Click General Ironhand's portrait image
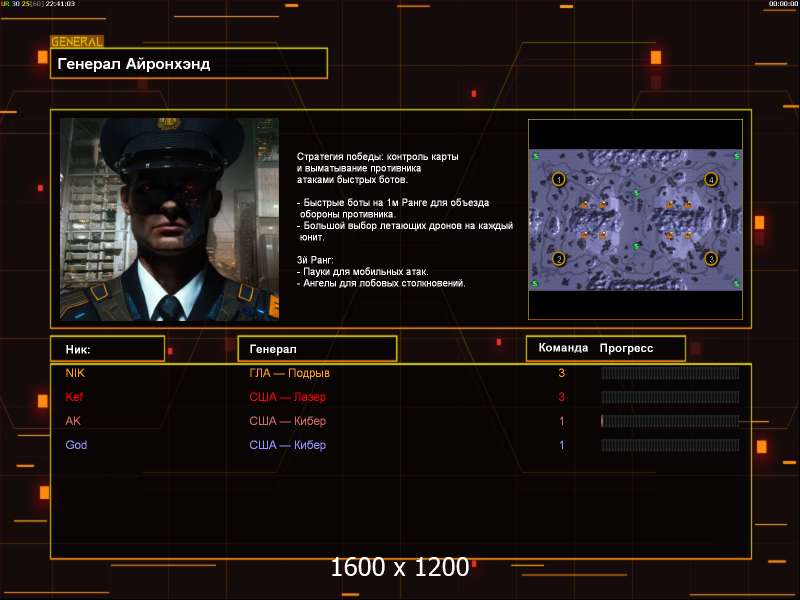Image resolution: width=800 pixels, height=600 pixels. pyautogui.click(x=169, y=219)
